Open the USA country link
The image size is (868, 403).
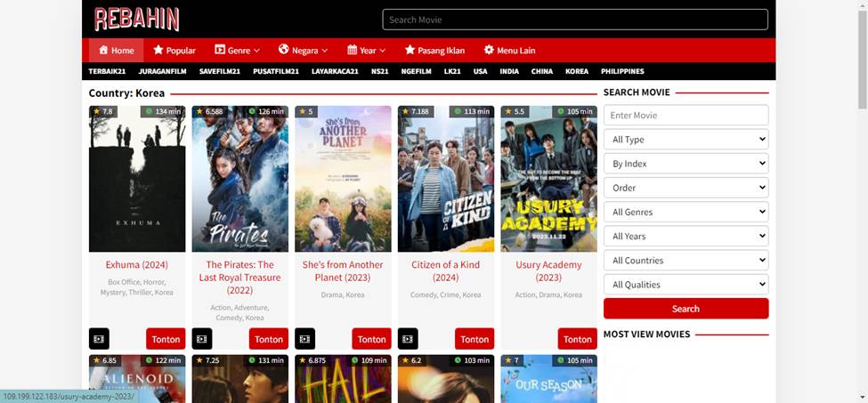pos(481,71)
